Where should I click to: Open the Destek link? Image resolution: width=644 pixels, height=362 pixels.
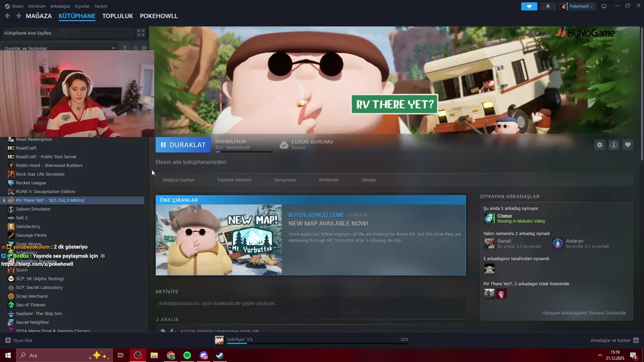pos(369,179)
